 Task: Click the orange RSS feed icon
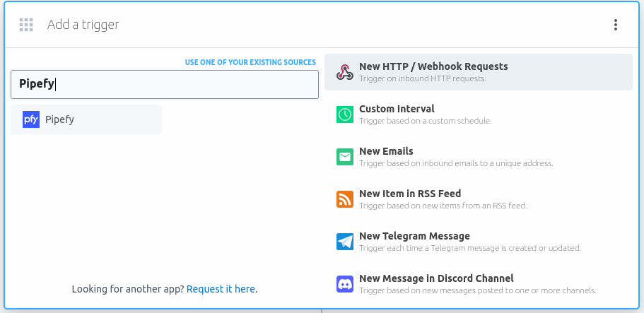(x=344, y=199)
